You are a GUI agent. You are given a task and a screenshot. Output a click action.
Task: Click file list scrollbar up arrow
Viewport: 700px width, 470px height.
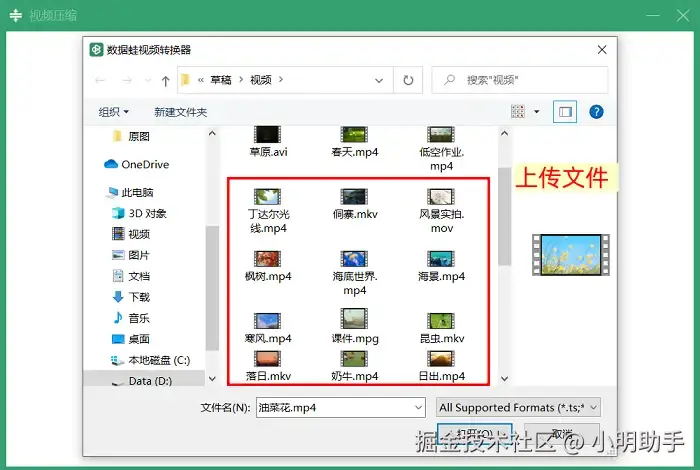coord(504,133)
